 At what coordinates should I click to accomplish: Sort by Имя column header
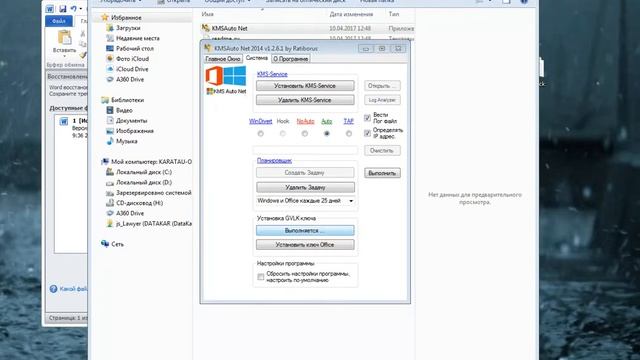click(207, 14)
